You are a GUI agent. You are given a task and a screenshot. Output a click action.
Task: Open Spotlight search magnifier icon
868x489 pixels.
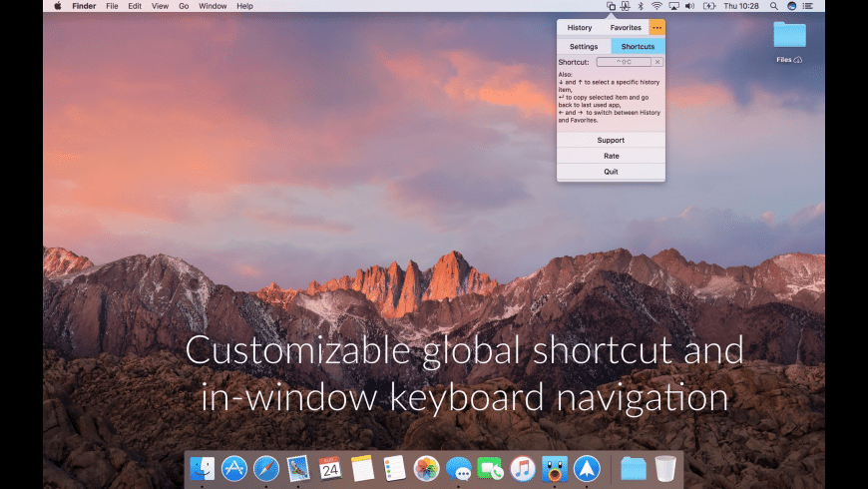[773, 6]
